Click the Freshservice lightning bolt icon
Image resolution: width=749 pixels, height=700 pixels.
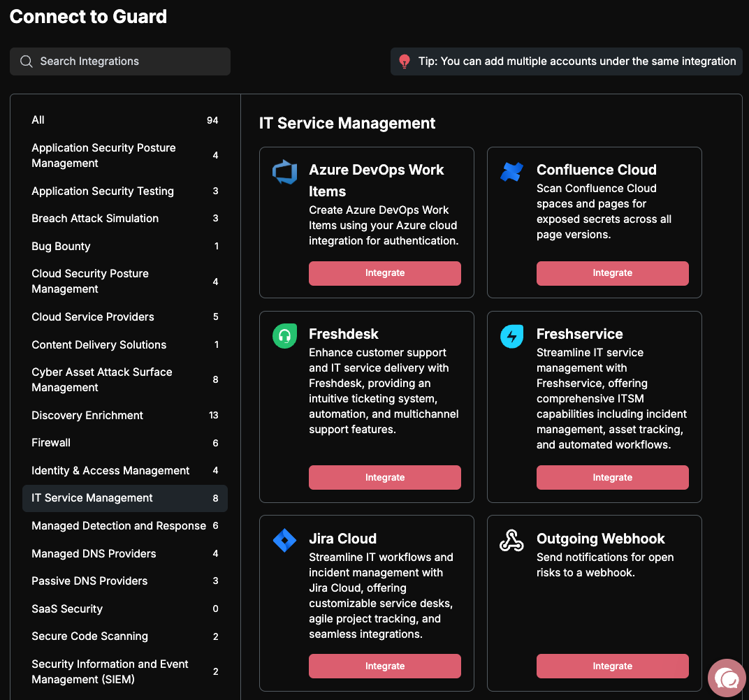(511, 336)
